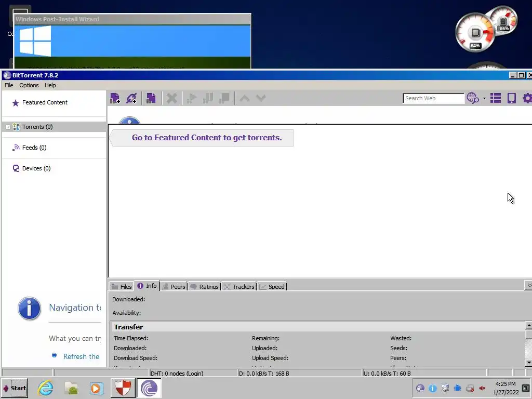Screen dimensions: 532x399
Task: Click DHT: 0 nodes (Login) status
Action: click(177, 373)
